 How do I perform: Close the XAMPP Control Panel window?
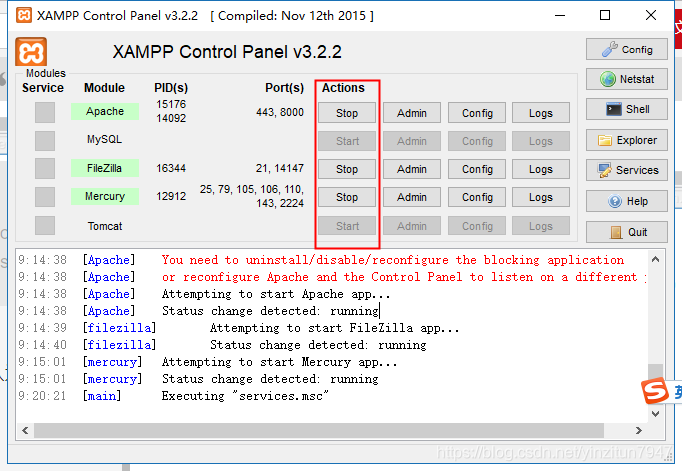click(651, 16)
